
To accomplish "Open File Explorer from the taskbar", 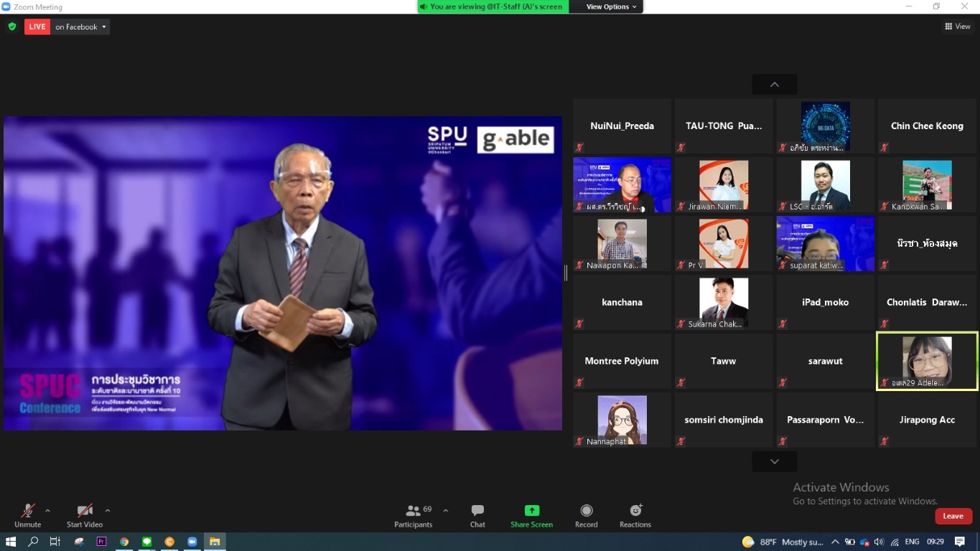I will coord(215,542).
